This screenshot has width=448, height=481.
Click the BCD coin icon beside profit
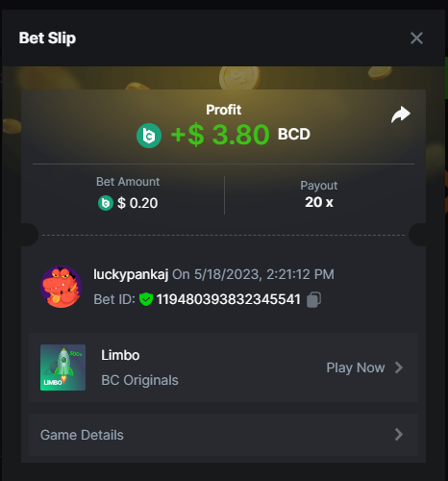point(149,136)
